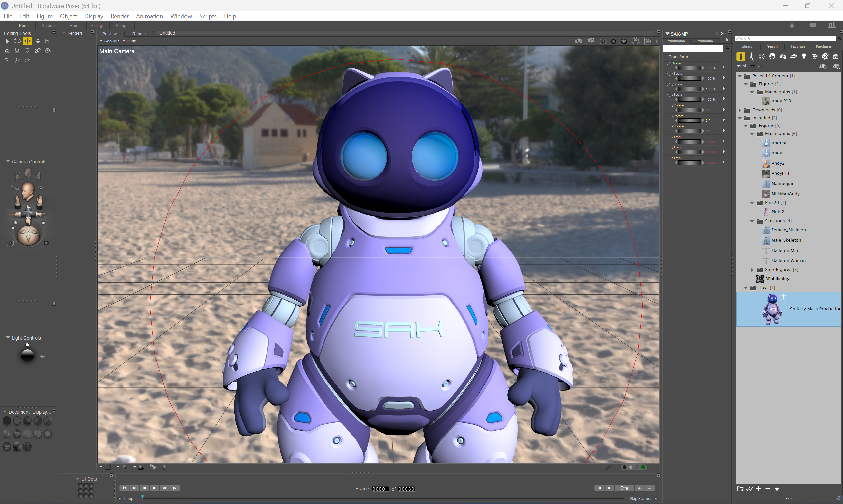Collapse the Skeletons folder
This screenshot has height=504, width=843.
pos(752,221)
